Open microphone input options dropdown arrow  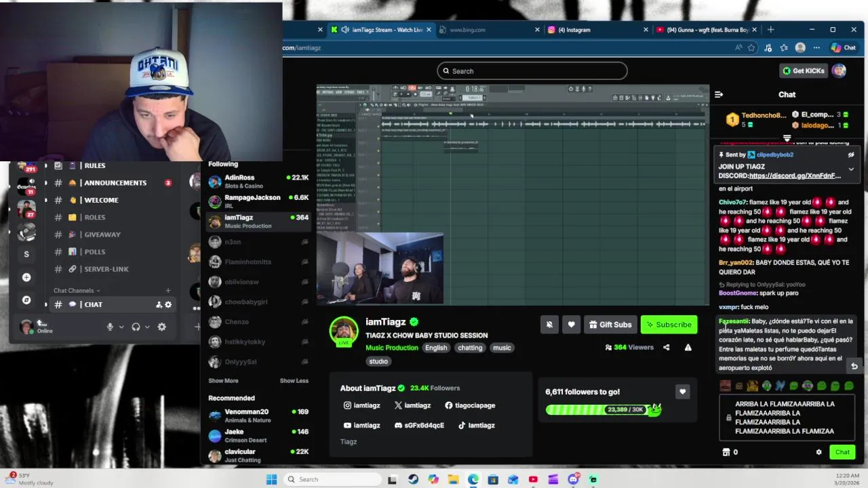tap(121, 327)
